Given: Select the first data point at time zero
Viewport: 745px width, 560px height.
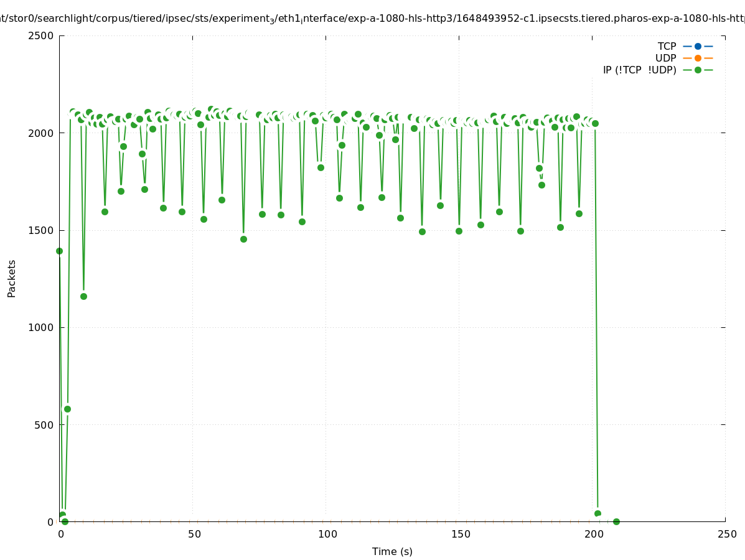Looking at the screenshot, I should click(59, 251).
